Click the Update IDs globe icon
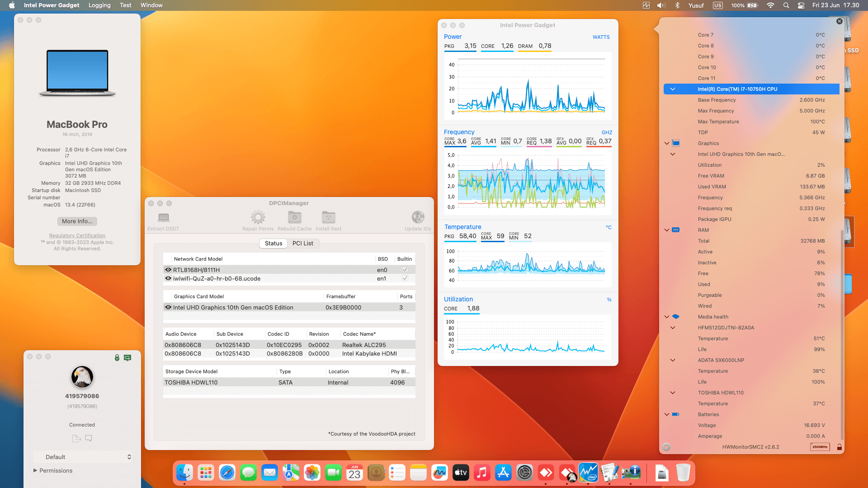 click(x=418, y=217)
